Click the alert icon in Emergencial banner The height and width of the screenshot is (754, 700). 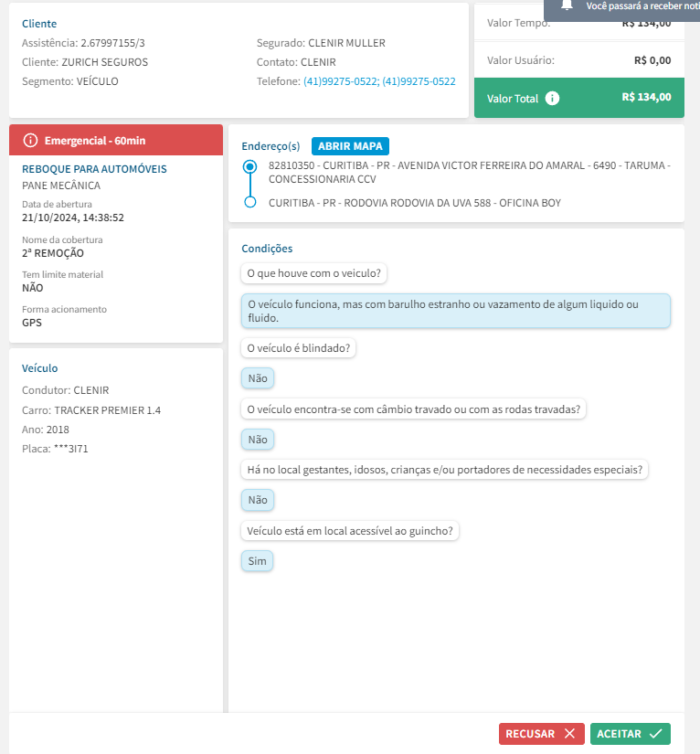(31, 140)
